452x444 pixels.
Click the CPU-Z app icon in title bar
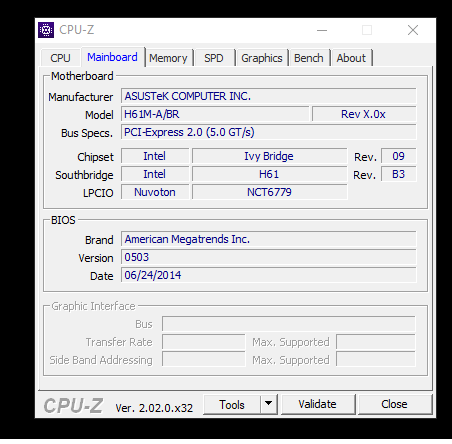point(46,30)
